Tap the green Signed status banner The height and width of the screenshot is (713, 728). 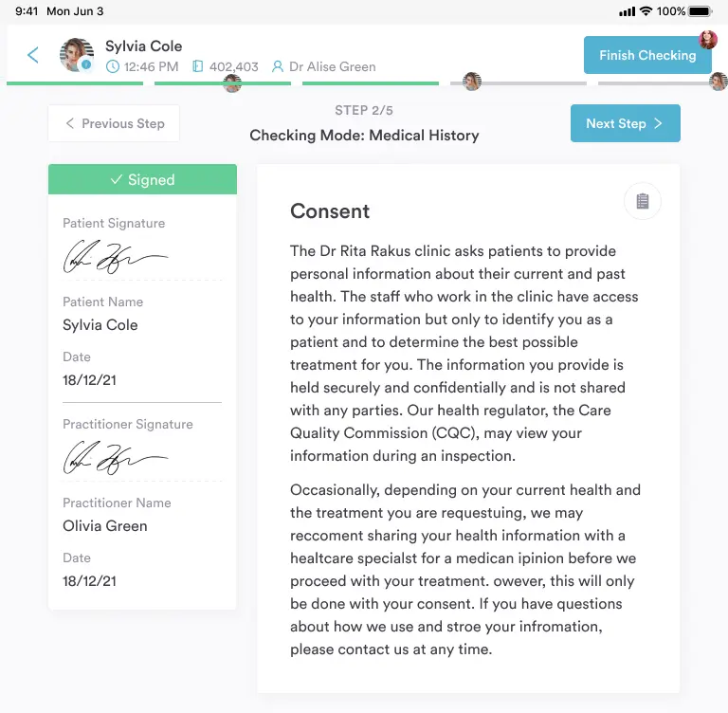click(142, 179)
